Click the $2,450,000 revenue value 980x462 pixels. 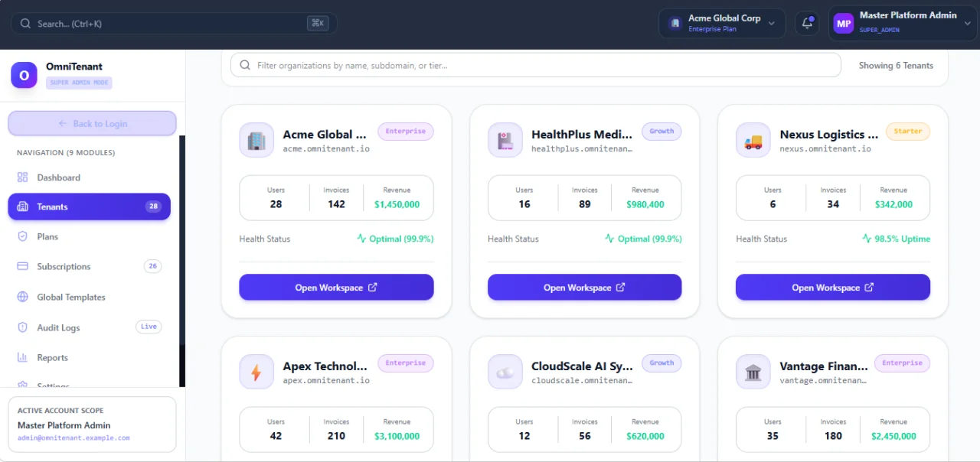[893, 436]
